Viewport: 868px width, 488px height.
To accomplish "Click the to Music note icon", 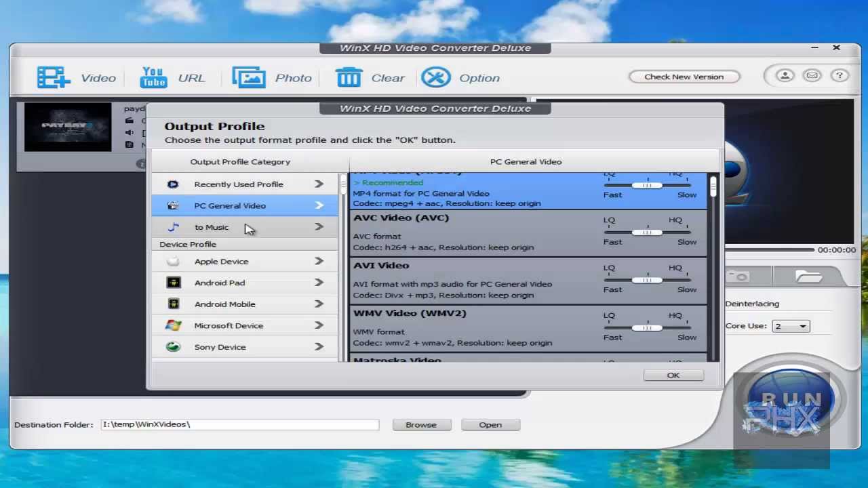I will (x=173, y=227).
